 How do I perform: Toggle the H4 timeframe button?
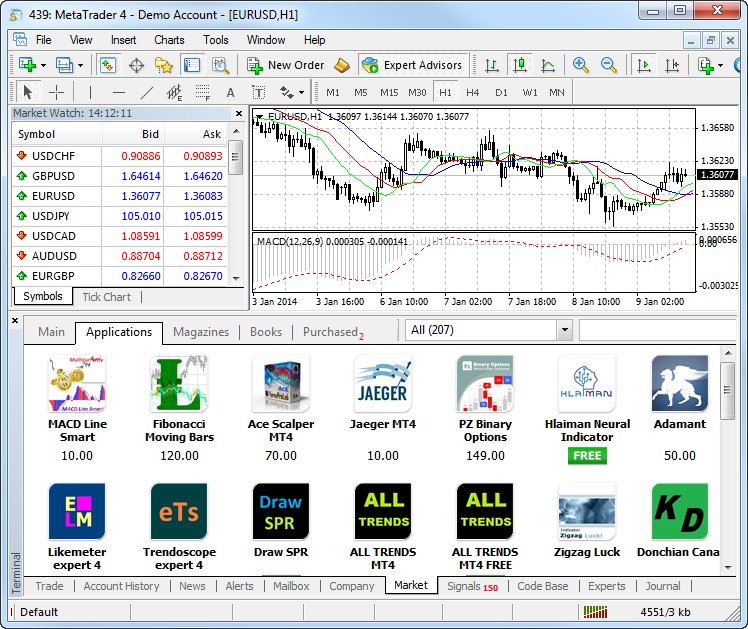[x=472, y=92]
